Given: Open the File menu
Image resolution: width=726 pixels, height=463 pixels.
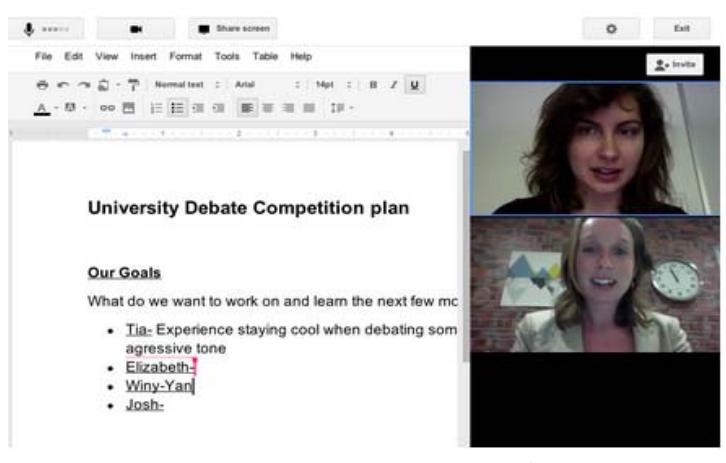Looking at the screenshot, I should tap(43, 56).
